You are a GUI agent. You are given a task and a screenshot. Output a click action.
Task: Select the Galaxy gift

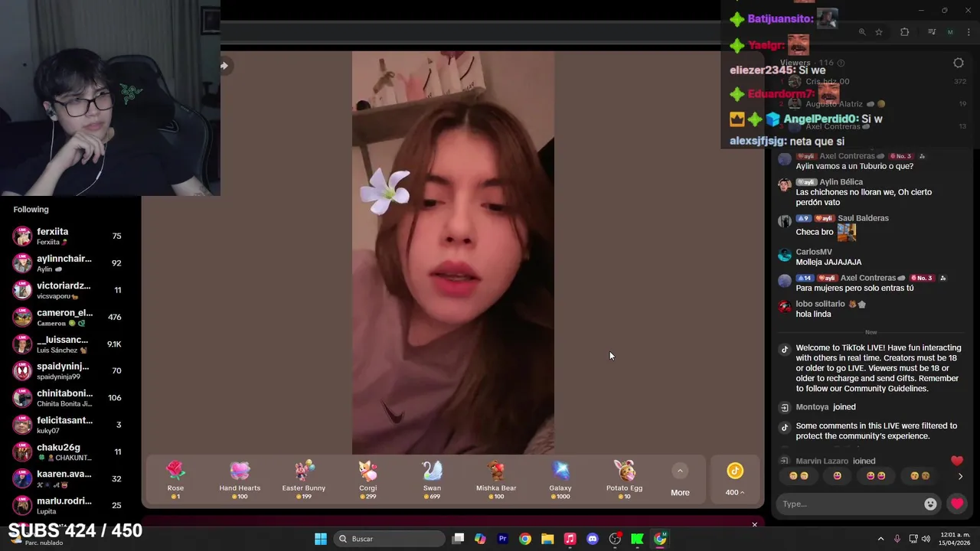(560, 480)
